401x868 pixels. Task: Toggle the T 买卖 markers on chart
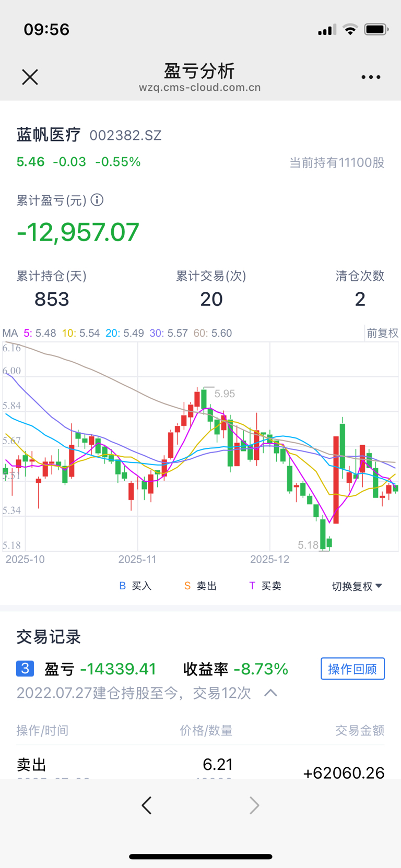(x=265, y=586)
